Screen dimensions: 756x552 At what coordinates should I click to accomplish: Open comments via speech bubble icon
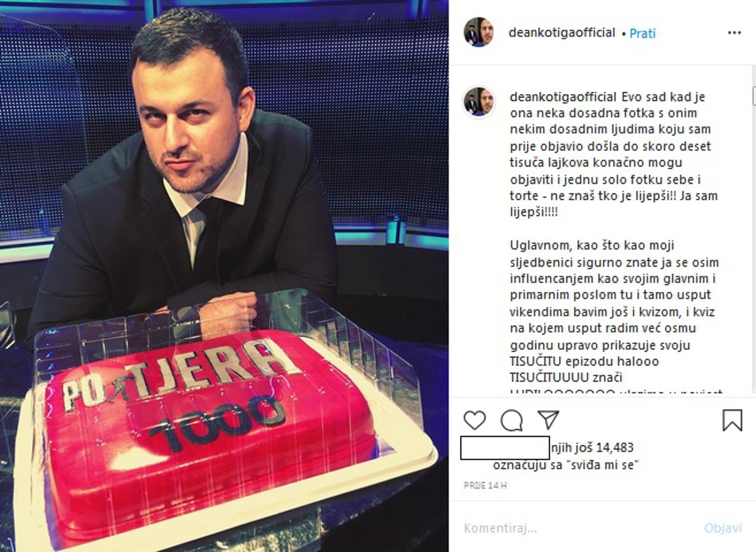click(511, 421)
